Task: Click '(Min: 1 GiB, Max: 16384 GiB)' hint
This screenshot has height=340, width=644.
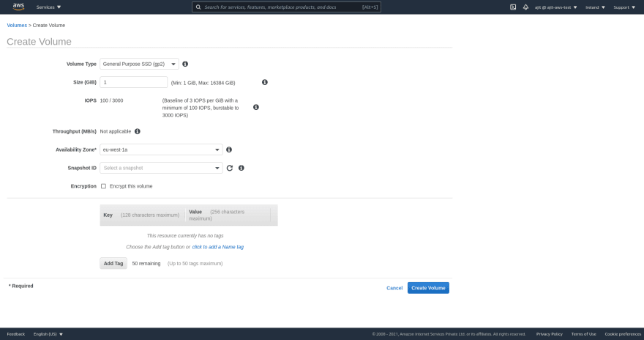Action: coord(203,83)
